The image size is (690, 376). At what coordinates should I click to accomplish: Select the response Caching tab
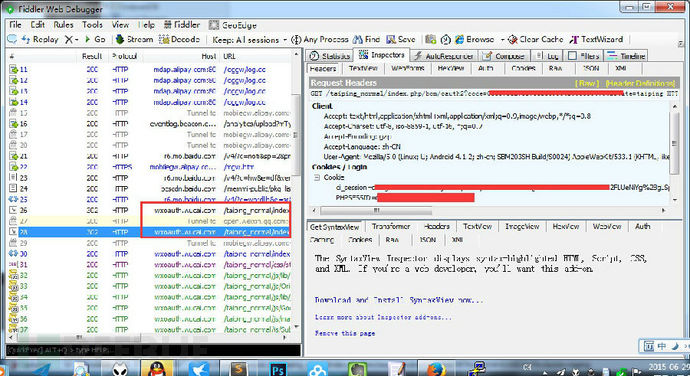click(x=322, y=240)
